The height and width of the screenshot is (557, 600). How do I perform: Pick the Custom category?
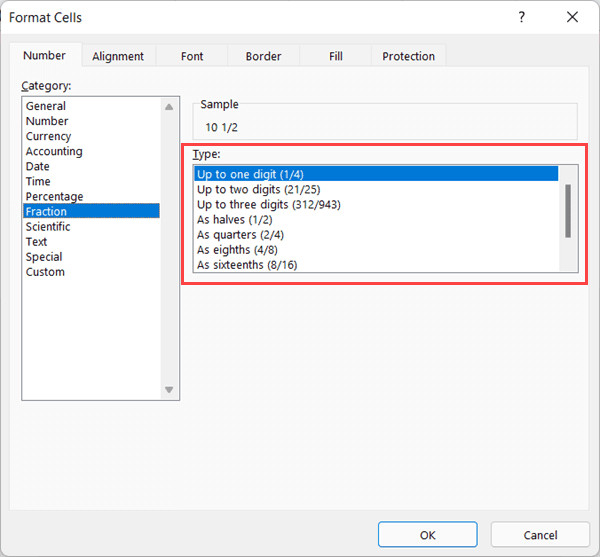(45, 272)
